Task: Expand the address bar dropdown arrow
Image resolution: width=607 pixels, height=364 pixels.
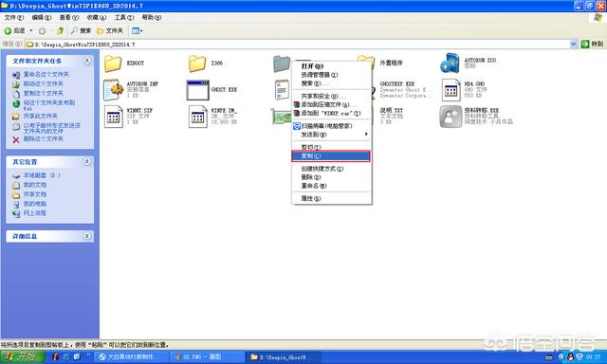Action: pyautogui.click(x=574, y=45)
